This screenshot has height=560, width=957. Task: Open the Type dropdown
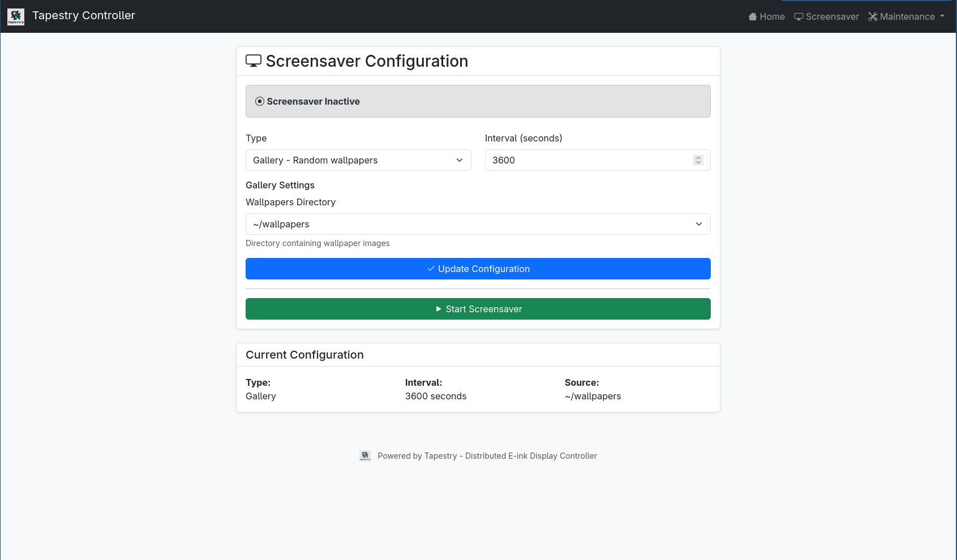358,160
